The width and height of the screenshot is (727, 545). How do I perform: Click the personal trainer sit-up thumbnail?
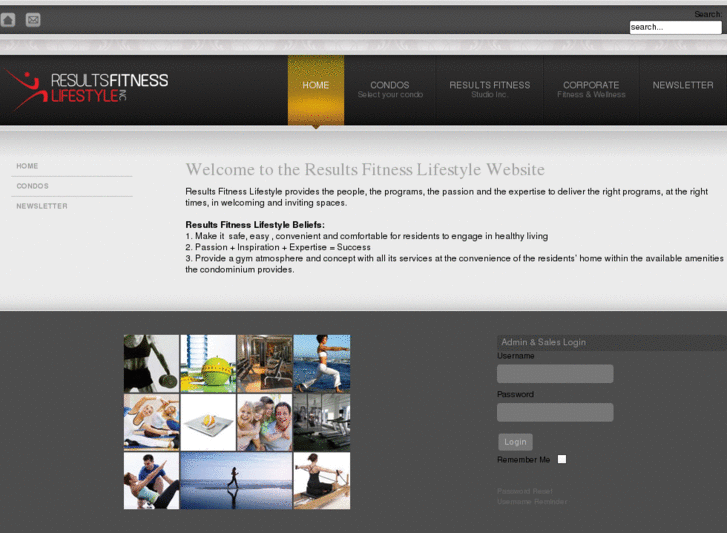point(151,481)
